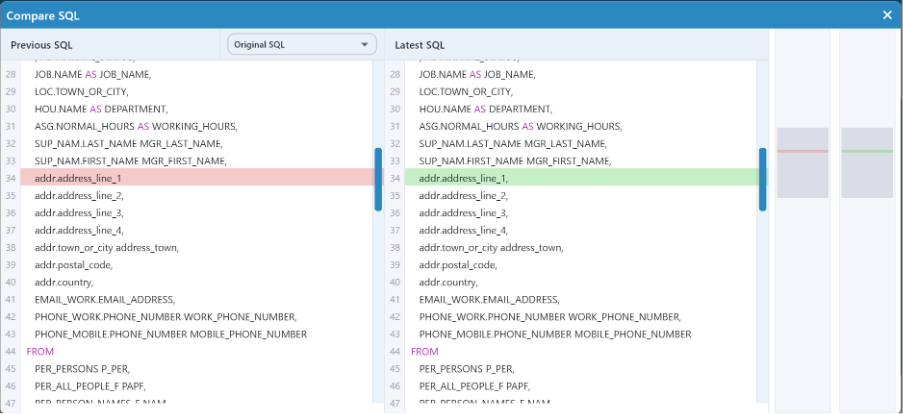Click PHONE_MOBILE.PHONE_NUMBER line in Previous SQL
Viewport: 903px width, 414px height.
(170, 334)
